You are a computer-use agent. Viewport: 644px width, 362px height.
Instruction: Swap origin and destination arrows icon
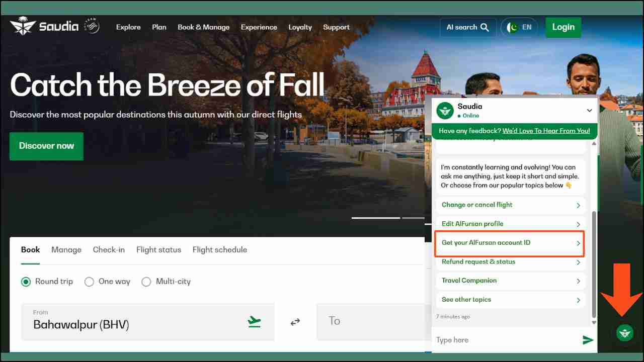coord(295,322)
